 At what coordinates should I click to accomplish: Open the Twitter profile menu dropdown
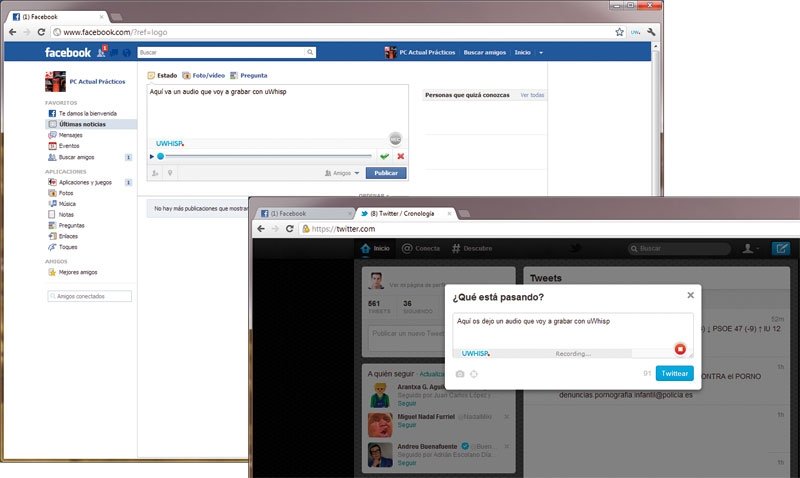pyautogui.click(x=751, y=248)
